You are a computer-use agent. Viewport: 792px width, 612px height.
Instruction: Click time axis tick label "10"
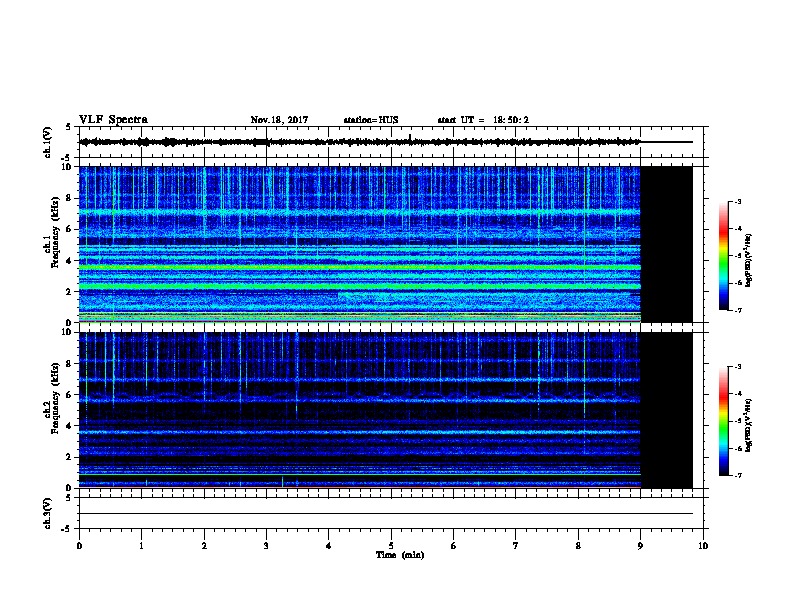(x=703, y=546)
